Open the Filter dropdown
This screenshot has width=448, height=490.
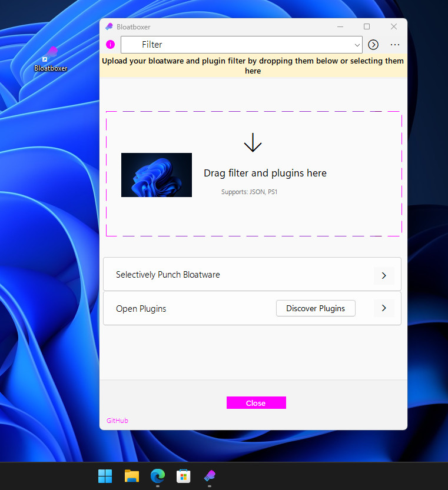(x=241, y=45)
